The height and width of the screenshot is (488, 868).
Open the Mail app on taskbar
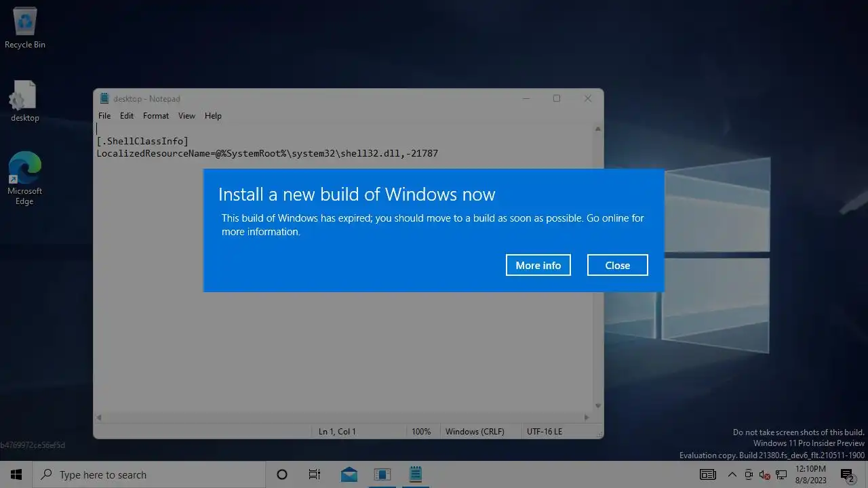click(349, 474)
